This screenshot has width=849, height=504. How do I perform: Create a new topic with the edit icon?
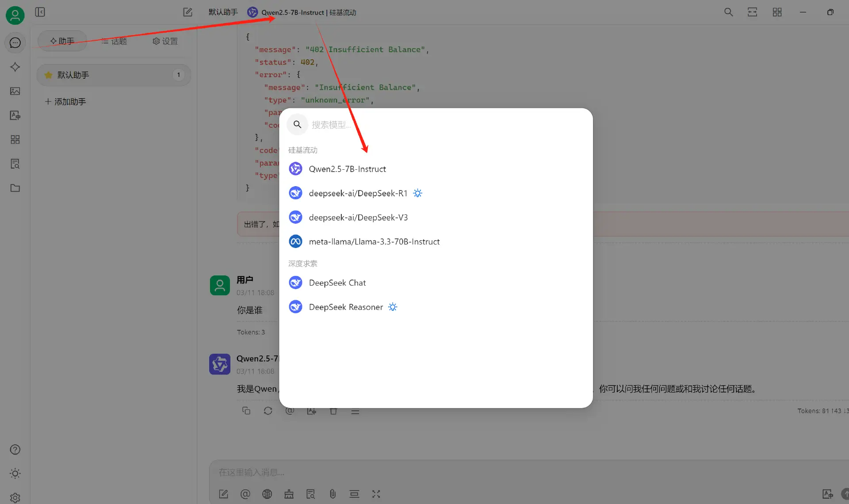pyautogui.click(x=187, y=12)
